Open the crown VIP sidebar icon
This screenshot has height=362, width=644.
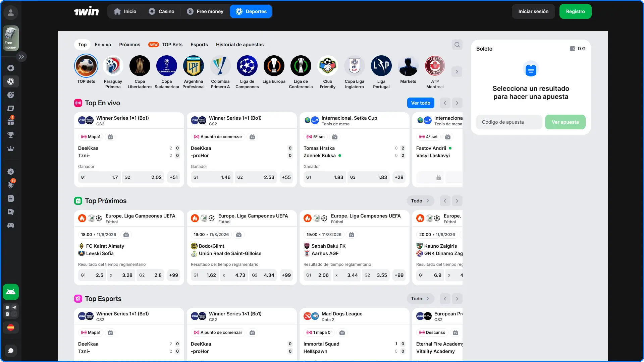(11, 148)
